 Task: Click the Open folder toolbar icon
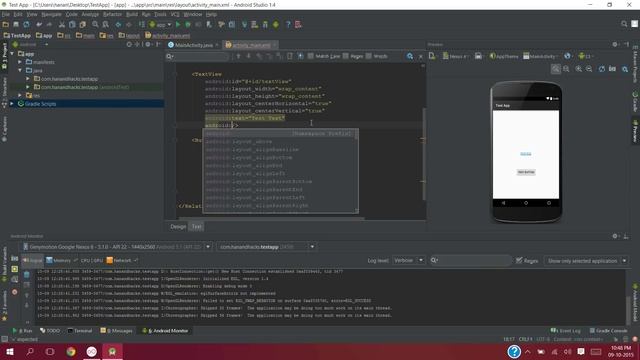(6, 24)
